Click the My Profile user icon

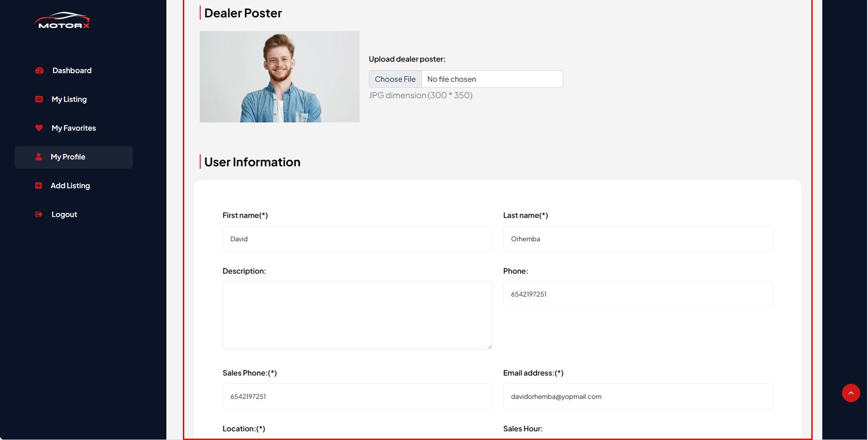point(38,157)
